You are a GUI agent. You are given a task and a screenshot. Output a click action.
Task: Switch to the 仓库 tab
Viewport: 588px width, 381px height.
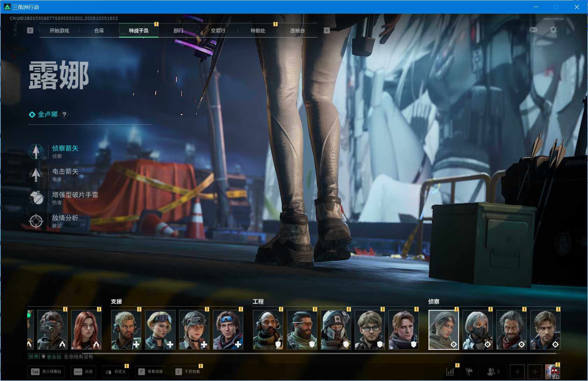[x=99, y=31]
